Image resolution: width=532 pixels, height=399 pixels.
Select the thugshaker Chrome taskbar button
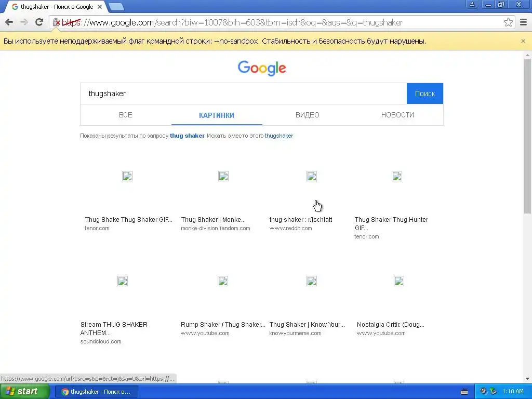pyautogui.click(x=96, y=392)
